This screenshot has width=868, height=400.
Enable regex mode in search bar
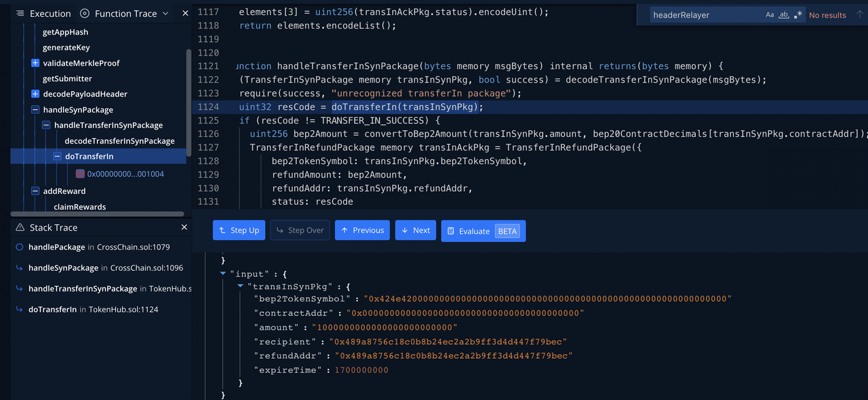[798, 15]
